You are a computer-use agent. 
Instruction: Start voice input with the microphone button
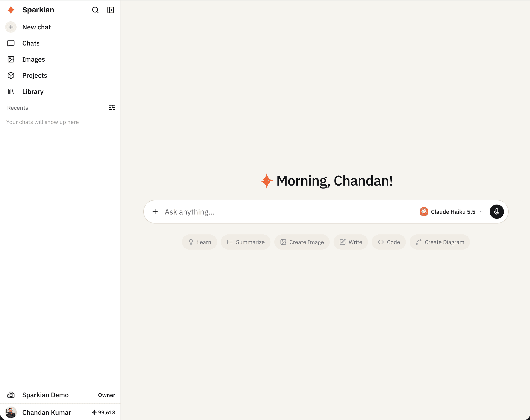pyautogui.click(x=497, y=212)
